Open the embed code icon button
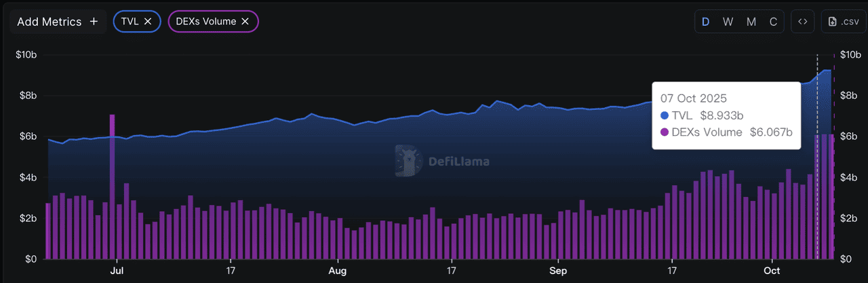 (x=802, y=22)
